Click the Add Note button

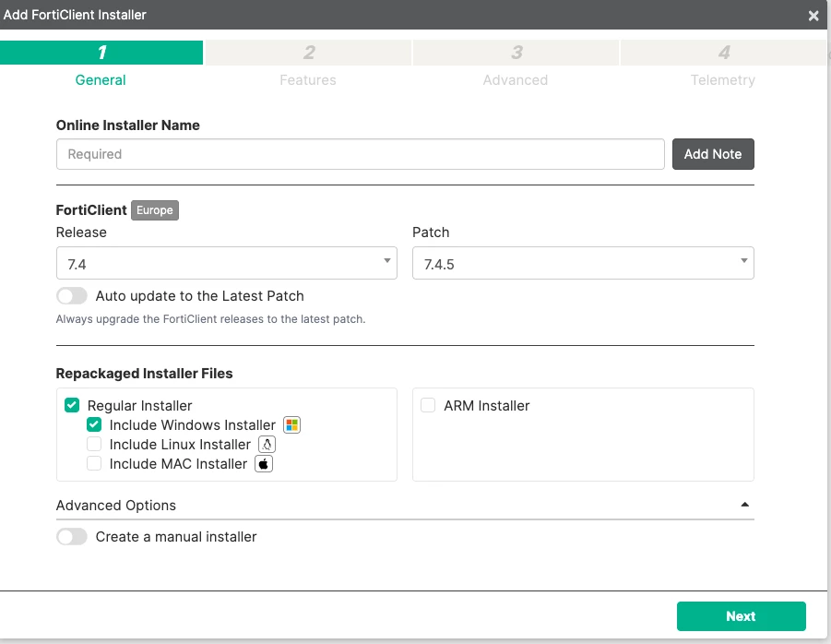(713, 154)
